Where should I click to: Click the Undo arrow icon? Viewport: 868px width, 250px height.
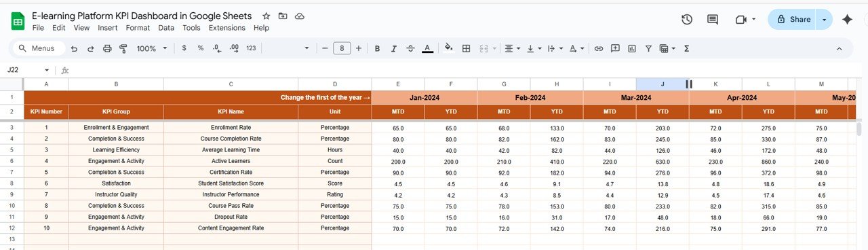tap(74, 48)
